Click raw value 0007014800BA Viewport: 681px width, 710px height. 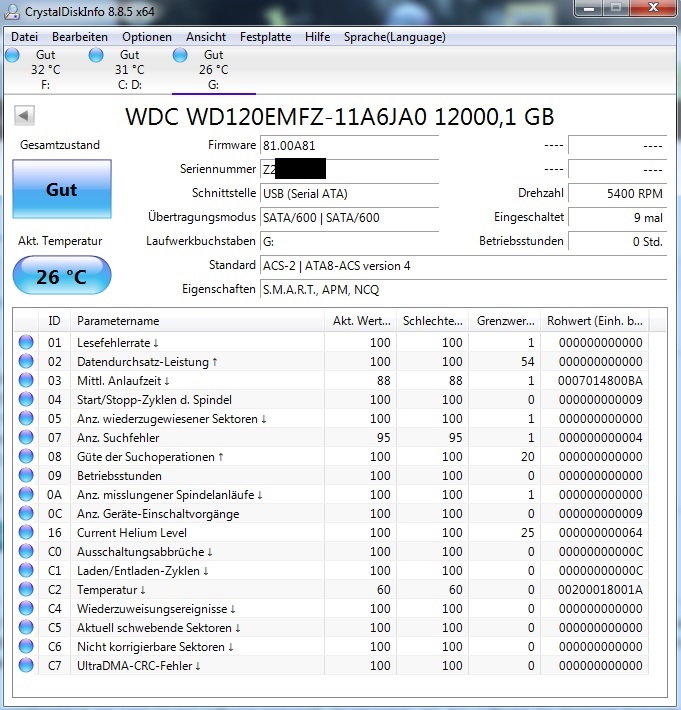tap(600, 380)
